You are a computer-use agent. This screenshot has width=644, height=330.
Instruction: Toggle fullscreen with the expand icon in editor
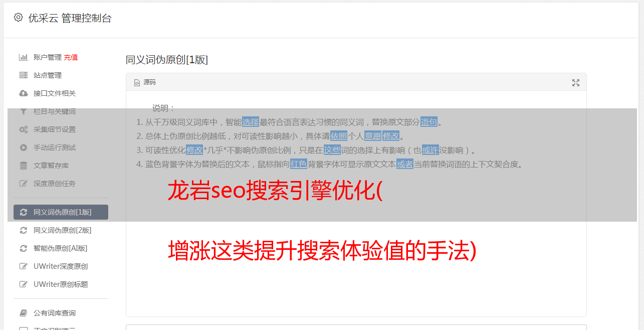[x=576, y=83]
